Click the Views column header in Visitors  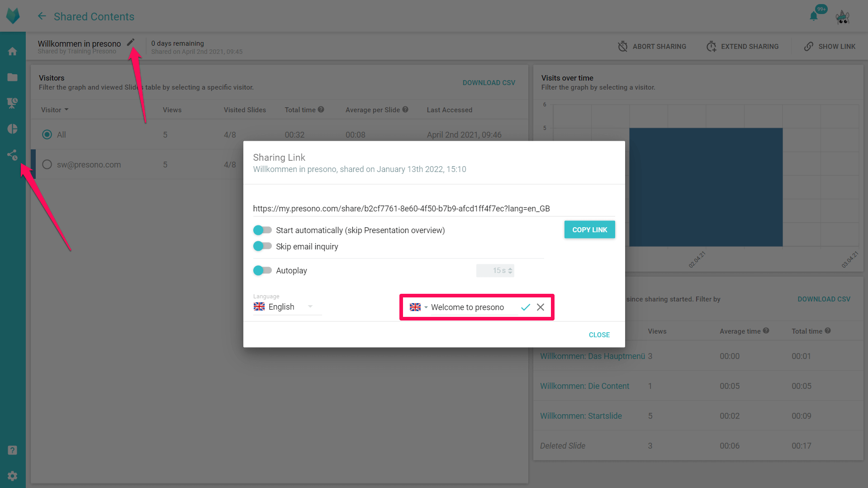pyautogui.click(x=172, y=110)
